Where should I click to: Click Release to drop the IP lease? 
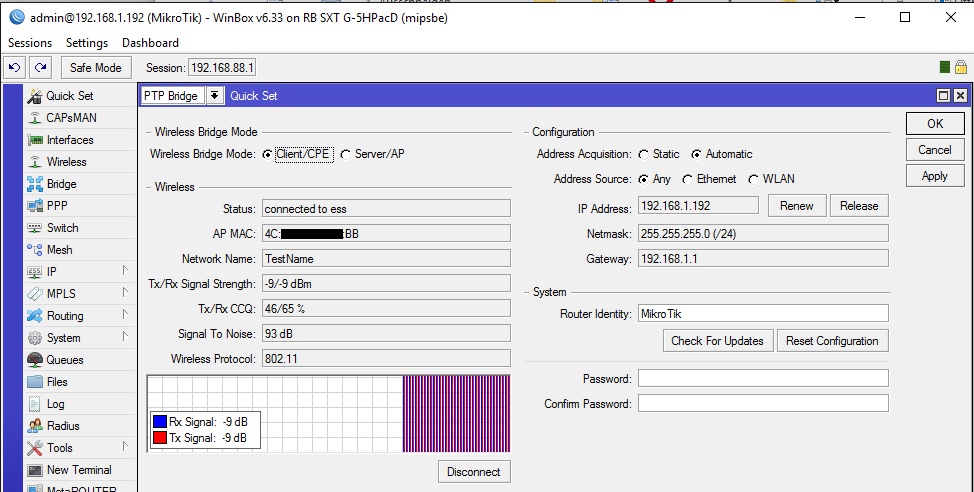click(x=859, y=206)
